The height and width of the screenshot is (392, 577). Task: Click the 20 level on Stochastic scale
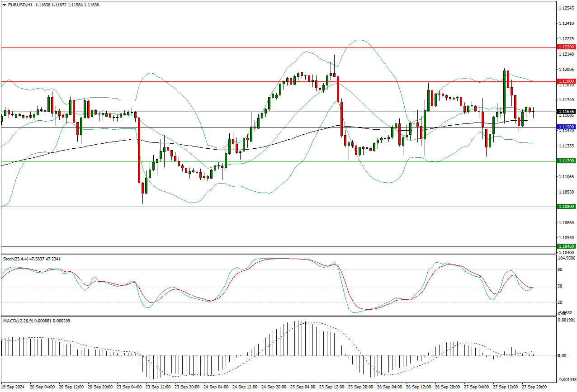560,302
